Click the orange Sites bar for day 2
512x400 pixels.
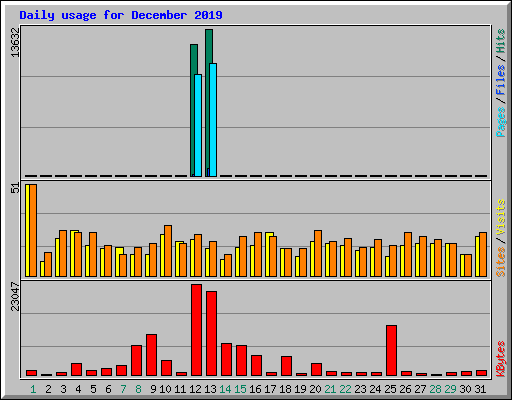point(48,264)
